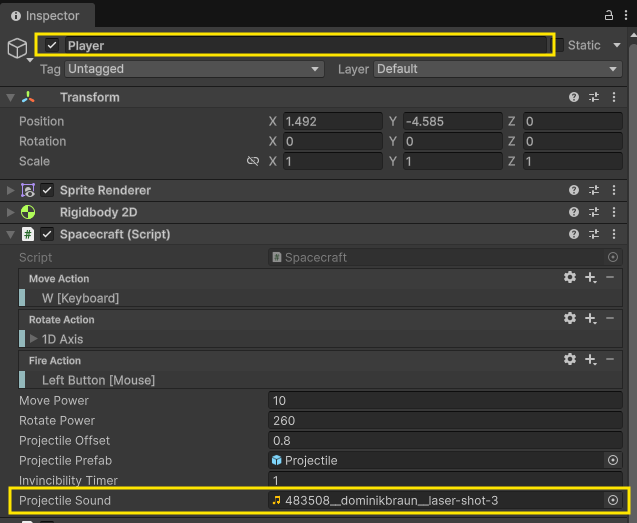Remove binding from Move Action
The height and width of the screenshot is (523, 637).
(x=610, y=278)
